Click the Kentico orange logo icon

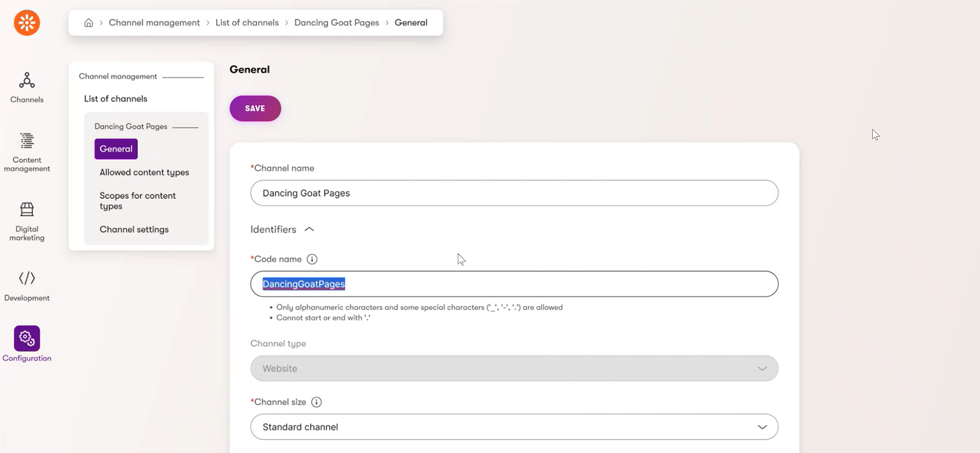[27, 23]
